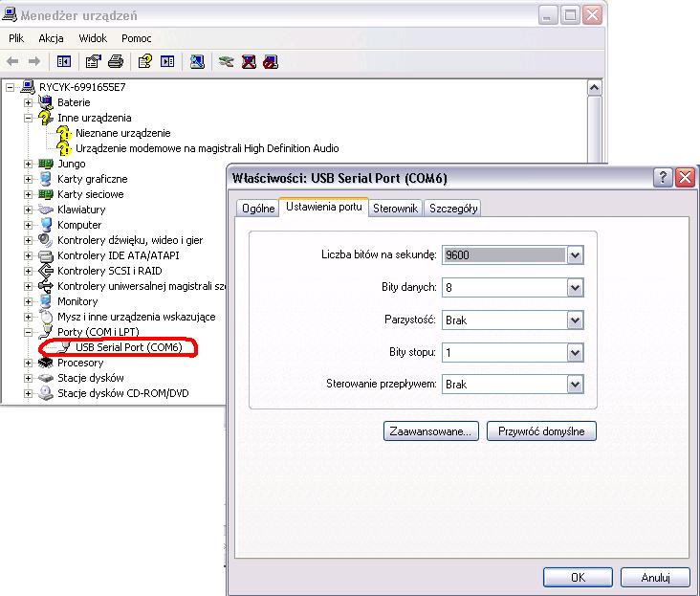The height and width of the screenshot is (596, 700).
Task: Click the USB controllers category icon
Action: (46, 286)
